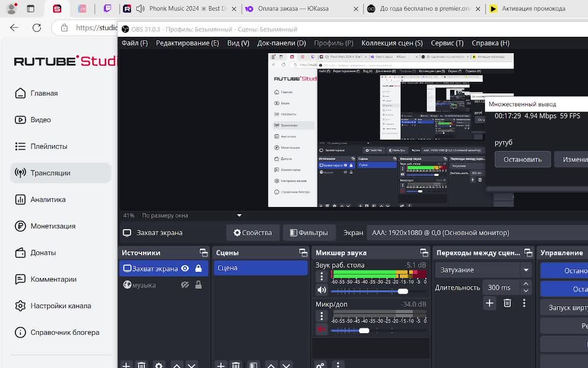This screenshot has width=588, height=368.
Task: Click RUTUBE Studio logo
Action: pyautogui.click(x=66, y=61)
